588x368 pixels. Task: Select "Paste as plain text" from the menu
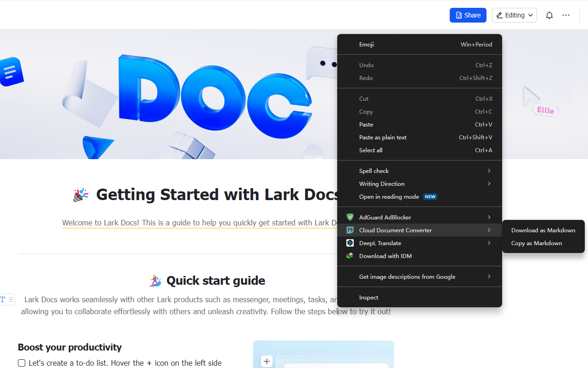click(x=383, y=137)
